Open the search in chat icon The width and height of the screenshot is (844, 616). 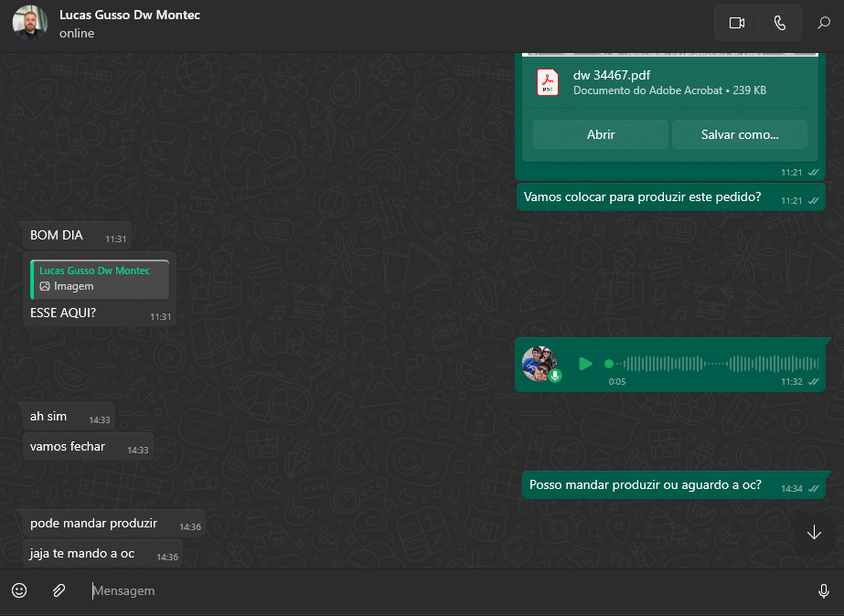pyautogui.click(x=823, y=24)
